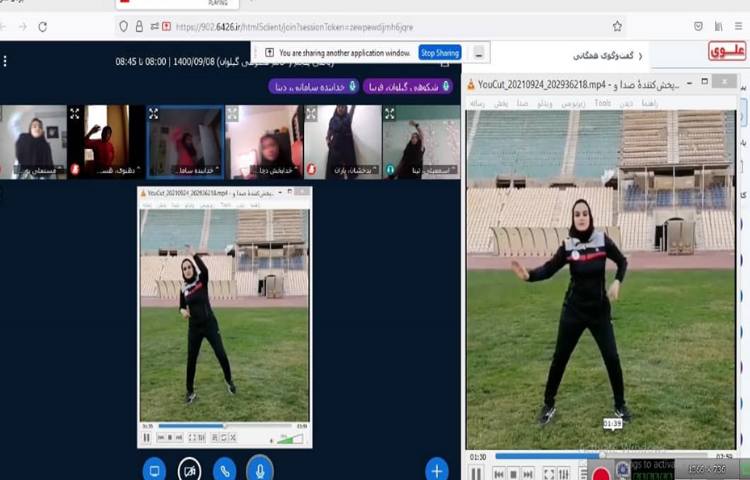Collapse the public chat panel using its chevron
The width and height of the screenshot is (750, 480).
(x=641, y=56)
